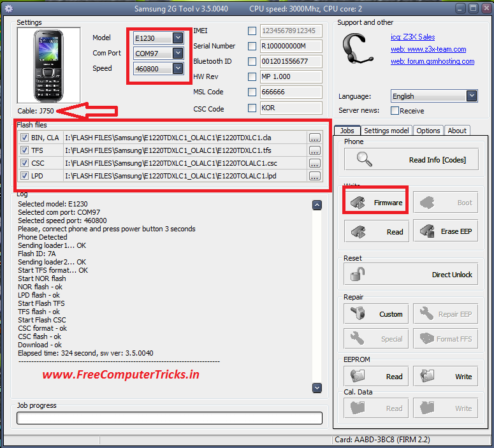Switch to the Settings model tab

coord(386,131)
